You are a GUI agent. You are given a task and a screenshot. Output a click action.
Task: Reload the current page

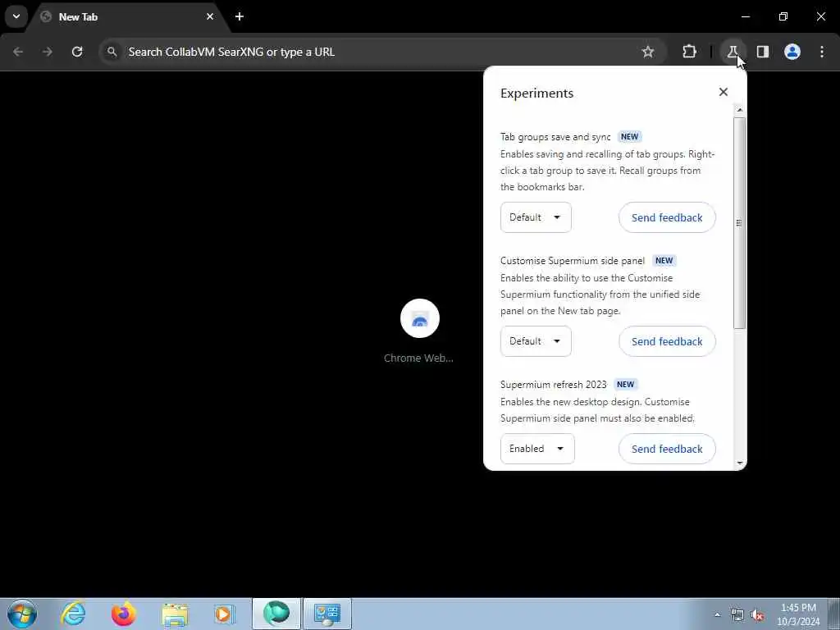77,52
